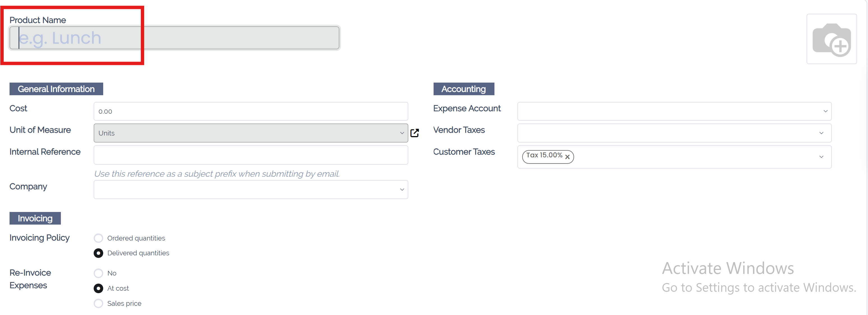
Task: Click the Invoicing section header
Action: pyautogui.click(x=35, y=218)
